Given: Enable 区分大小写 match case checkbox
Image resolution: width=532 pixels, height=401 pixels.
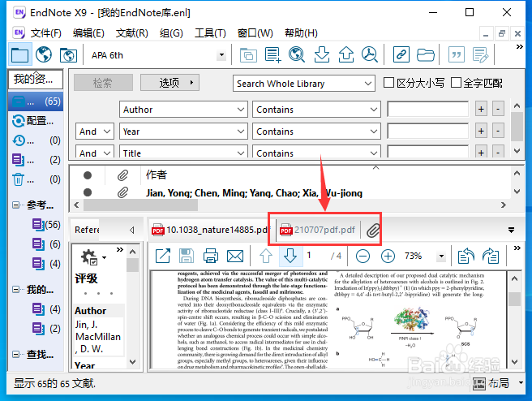Looking at the screenshot, I should click(x=388, y=83).
